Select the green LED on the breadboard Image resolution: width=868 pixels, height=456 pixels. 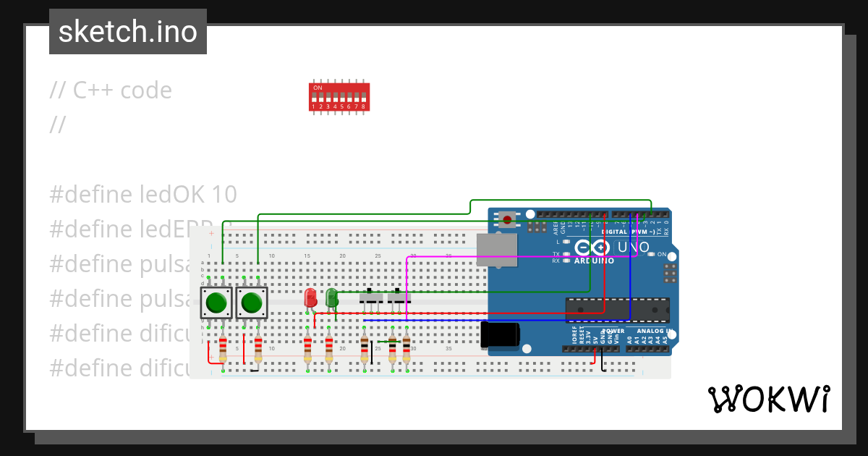[331, 297]
